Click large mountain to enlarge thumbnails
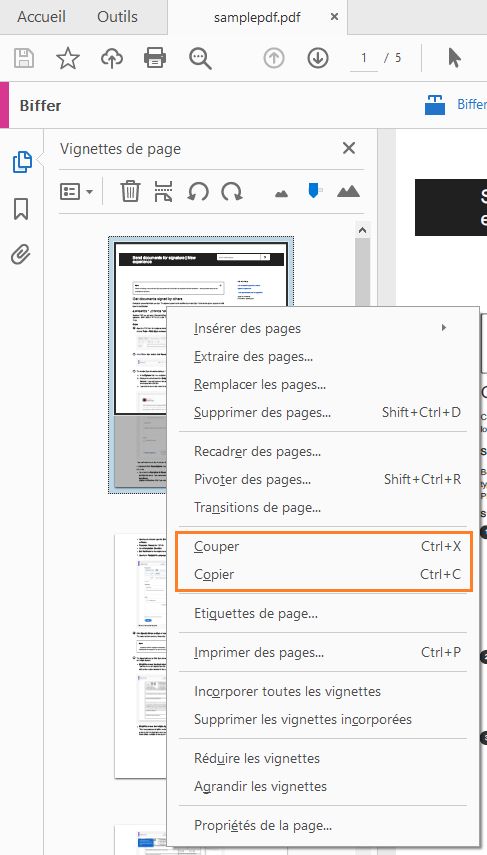The height and width of the screenshot is (855, 487). [348, 191]
